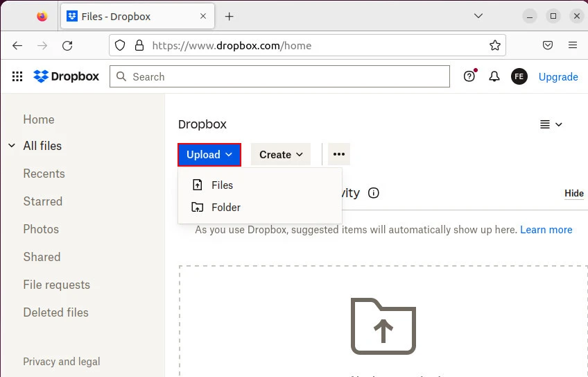Follow the Learn more link
The image size is (588, 377).
tap(546, 230)
